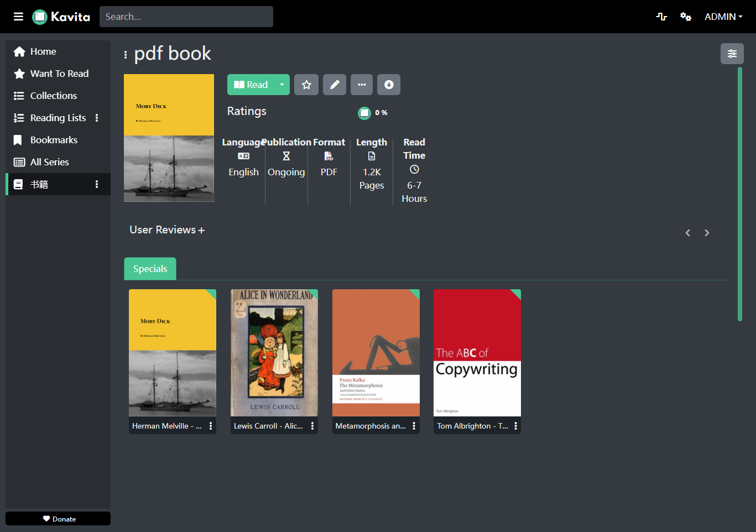Open server settings gears icon

pos(686,17)
